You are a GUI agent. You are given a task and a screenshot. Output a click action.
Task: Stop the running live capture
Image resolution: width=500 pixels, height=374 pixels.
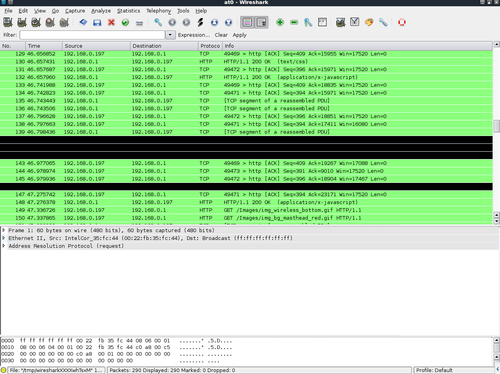tap(50, 22)
